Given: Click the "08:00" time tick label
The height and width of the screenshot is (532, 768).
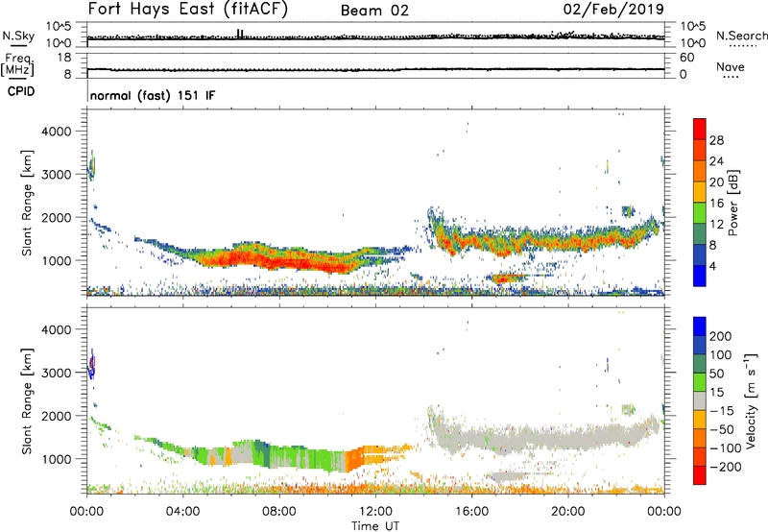Looking at the screenshot, I should click(278, 512).
